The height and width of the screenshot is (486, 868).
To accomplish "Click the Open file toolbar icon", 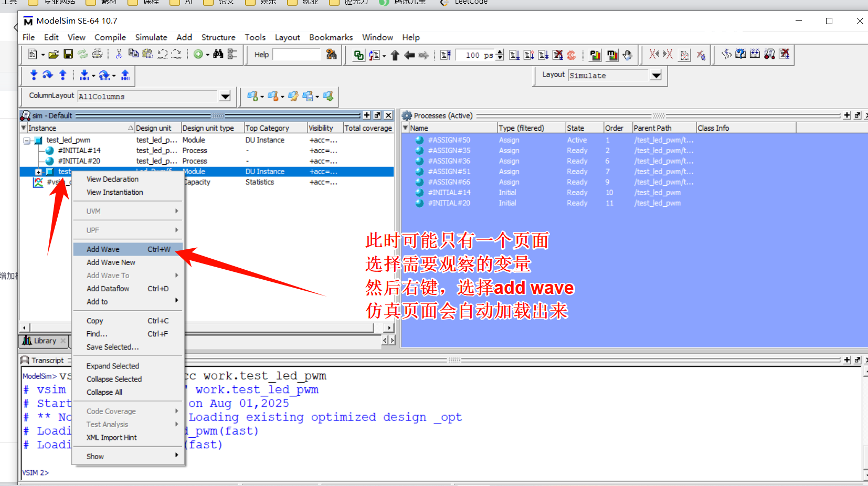I will 52,54.
